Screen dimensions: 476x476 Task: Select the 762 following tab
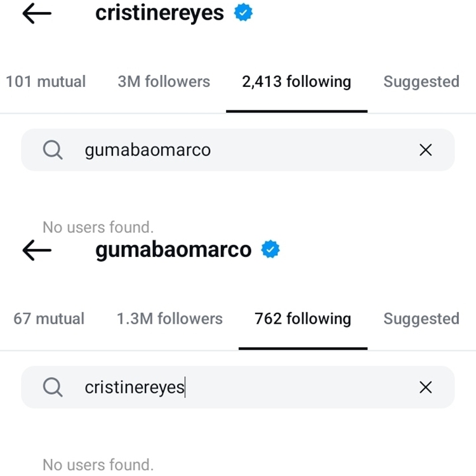click(303, 319)
